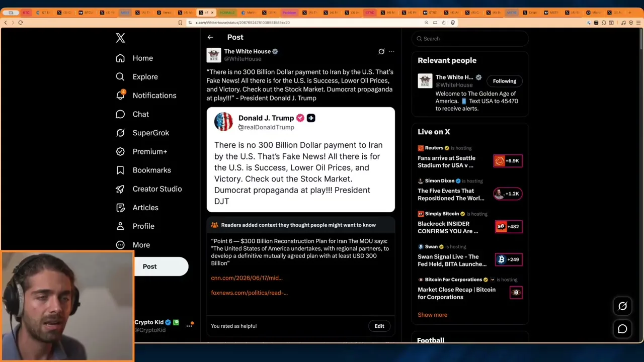The image size is (644, 362).
Task: Go back using the arrow beside Post
Action: tap(210, 37)
